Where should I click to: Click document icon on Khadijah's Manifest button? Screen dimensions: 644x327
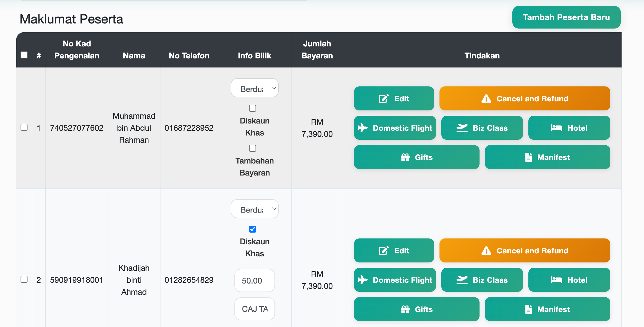point(528,309)
